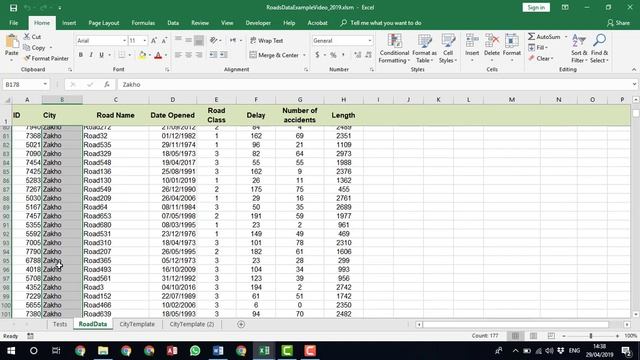Toggle align text right
Screen dimensions: 640x360
199,55
